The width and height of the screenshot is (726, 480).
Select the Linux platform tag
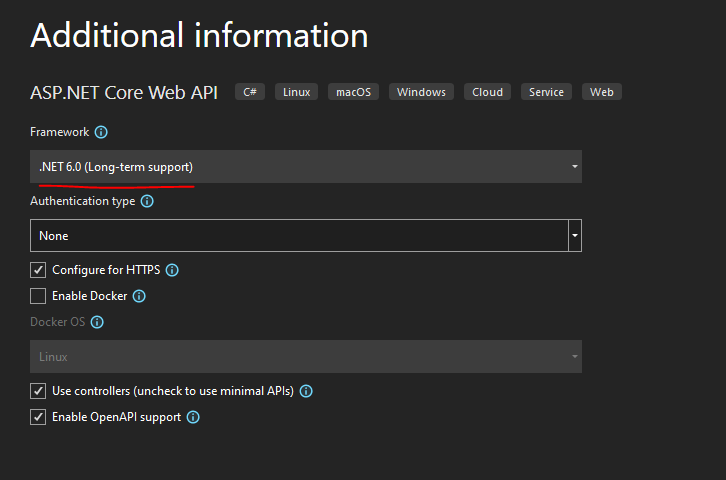pos(296,92)
